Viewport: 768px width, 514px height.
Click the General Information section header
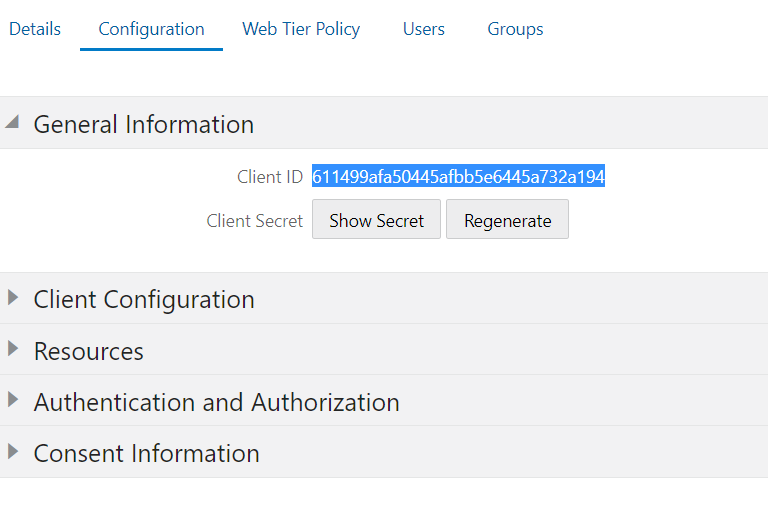point(144,124)
